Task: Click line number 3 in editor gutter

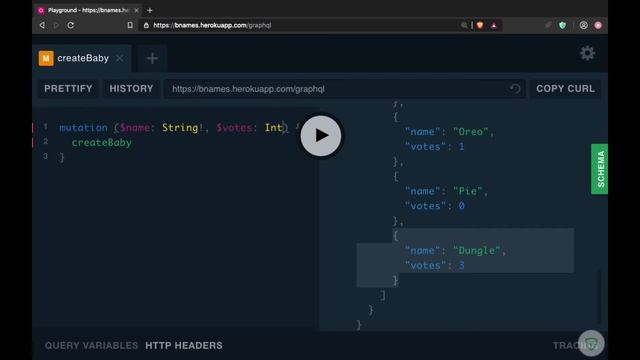Action: click(x=45, y=156)
